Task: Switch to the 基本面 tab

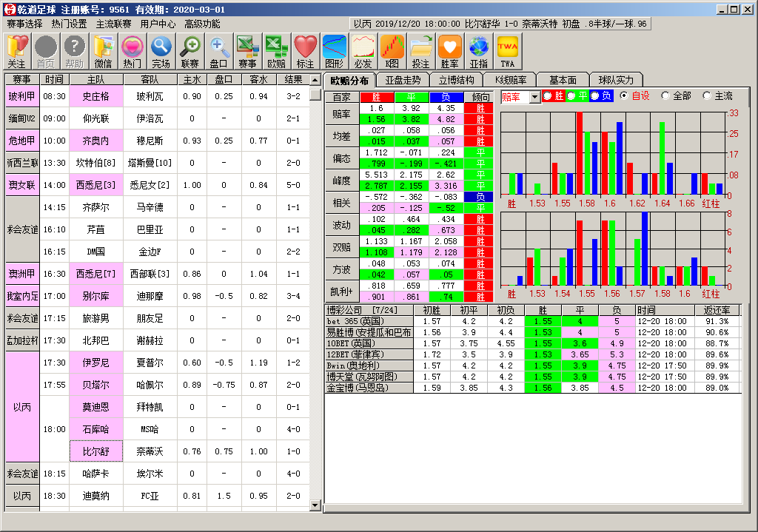Action: pyautogui.click(x=563, y=80)
